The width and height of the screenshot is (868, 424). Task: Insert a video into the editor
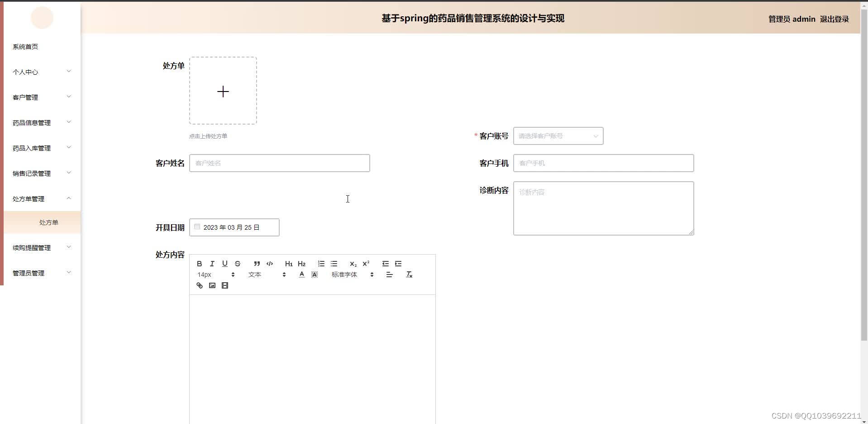tap(224, 285)
